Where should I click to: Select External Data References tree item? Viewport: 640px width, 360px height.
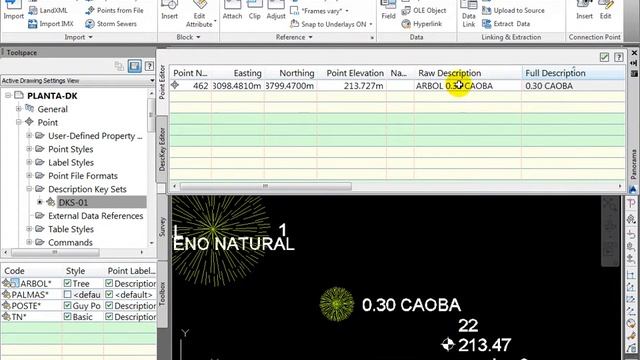tap(96, 216)
